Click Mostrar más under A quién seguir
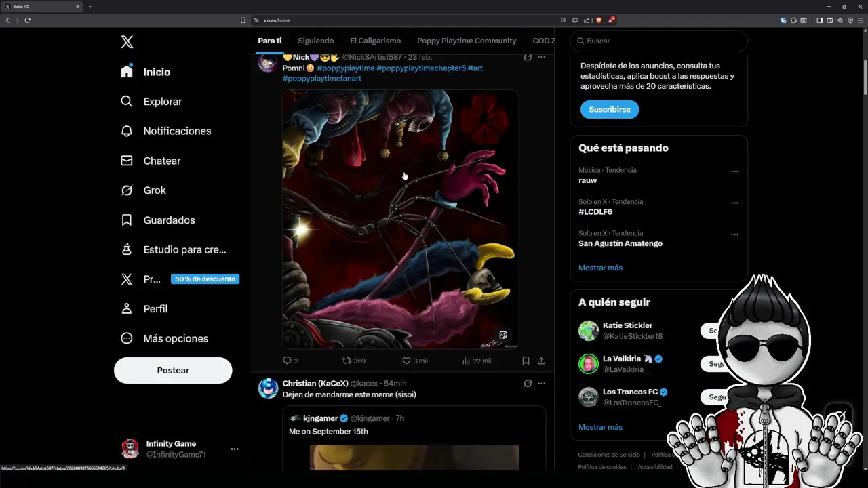 point(600,427)
